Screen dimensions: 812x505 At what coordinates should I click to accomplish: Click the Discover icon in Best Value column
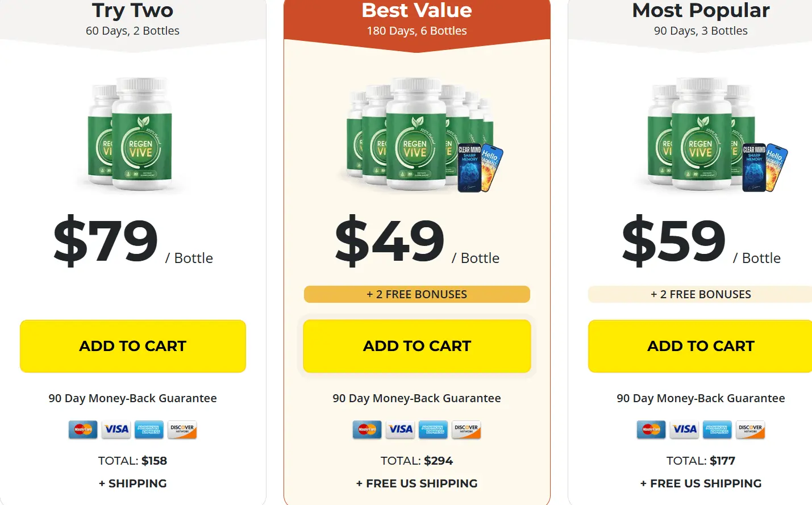pyautogui.click(x=466, y=429)
